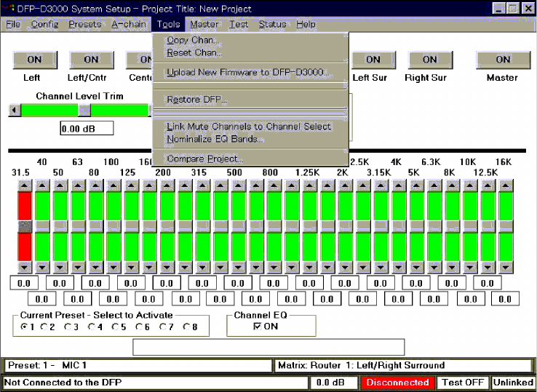
Task: Click Compare Project menu entry
Action: (204, 159)
